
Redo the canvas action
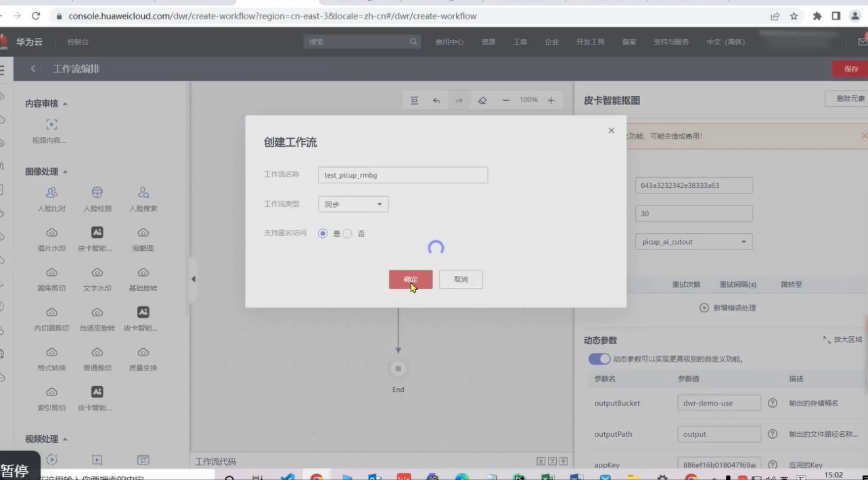[459, 100]
